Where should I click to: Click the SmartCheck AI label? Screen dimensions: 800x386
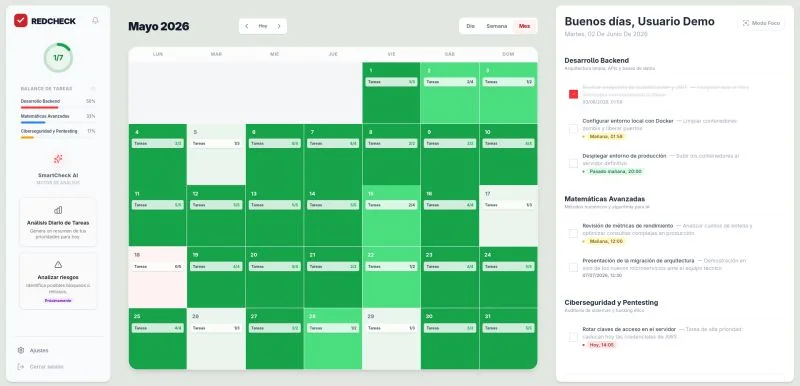(x=58, y=175)
